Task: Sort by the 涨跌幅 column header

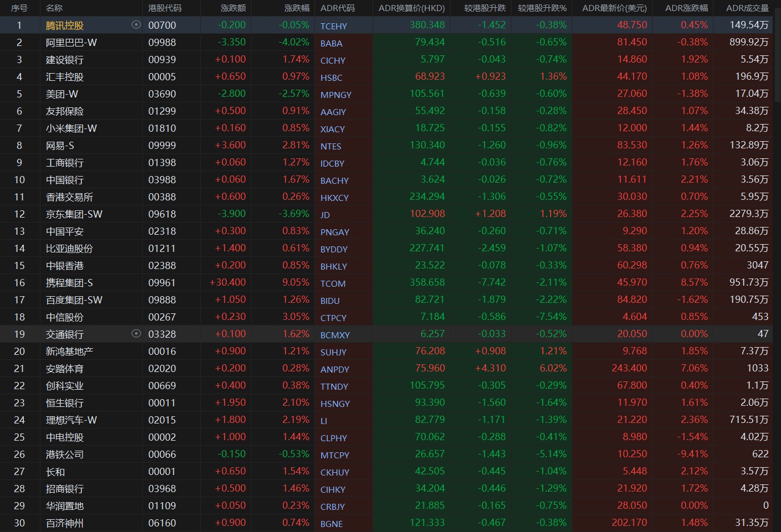Action: click(297, 8)
